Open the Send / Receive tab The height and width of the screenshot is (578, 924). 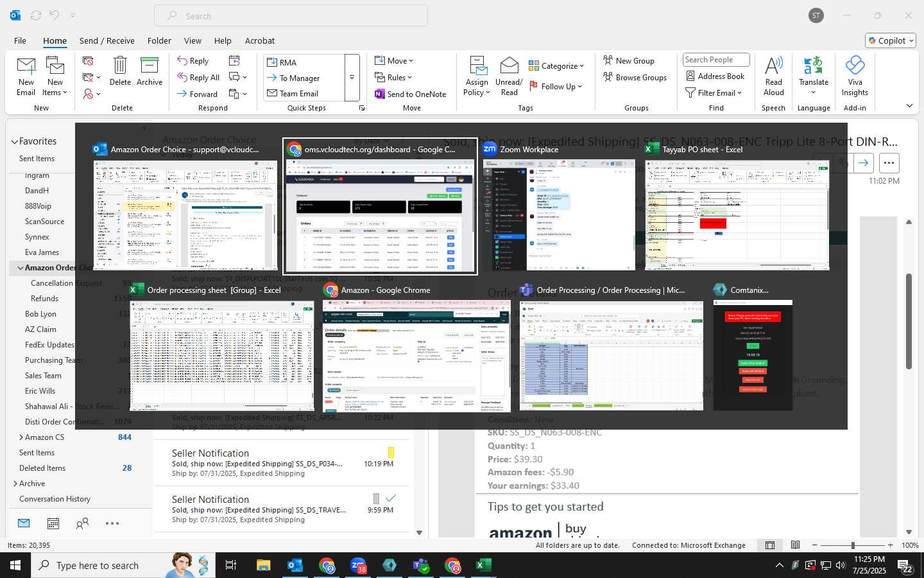point(107,40)
